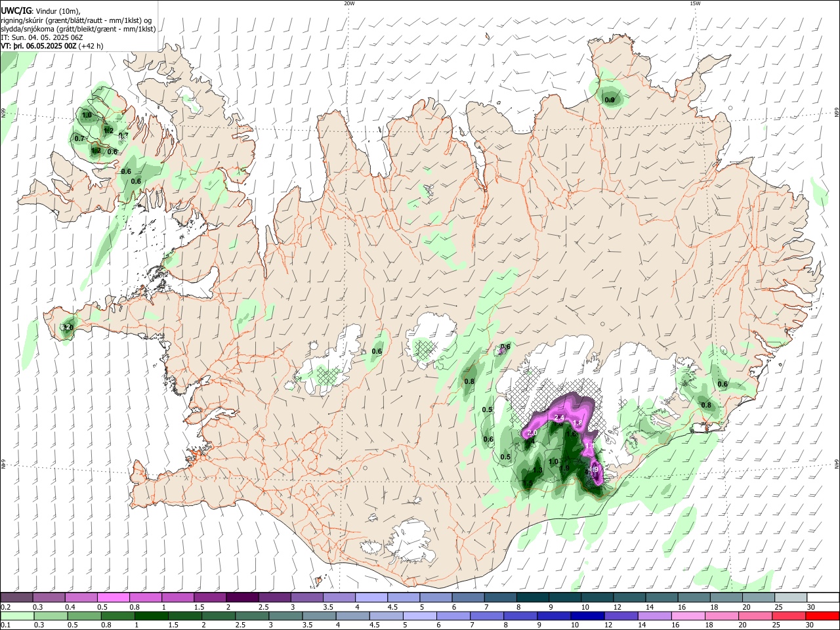Click the bold UWC/IG title text
The width and height of the screenshot is (840, 630).
16,10
